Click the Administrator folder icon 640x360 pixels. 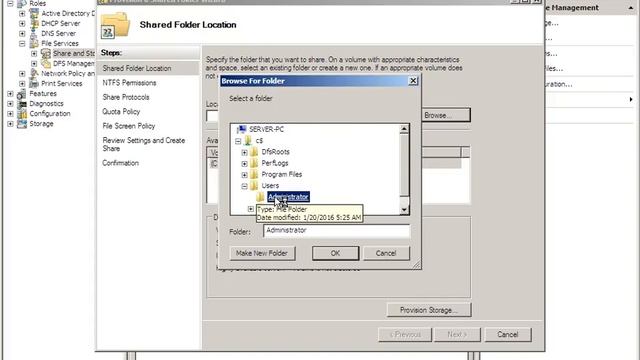(260, 197)
